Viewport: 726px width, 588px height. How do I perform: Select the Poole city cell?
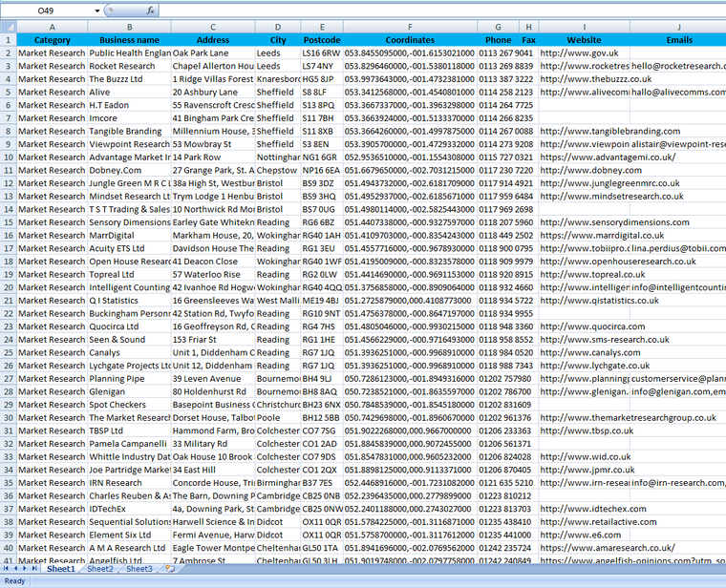(x=278, y=417)
